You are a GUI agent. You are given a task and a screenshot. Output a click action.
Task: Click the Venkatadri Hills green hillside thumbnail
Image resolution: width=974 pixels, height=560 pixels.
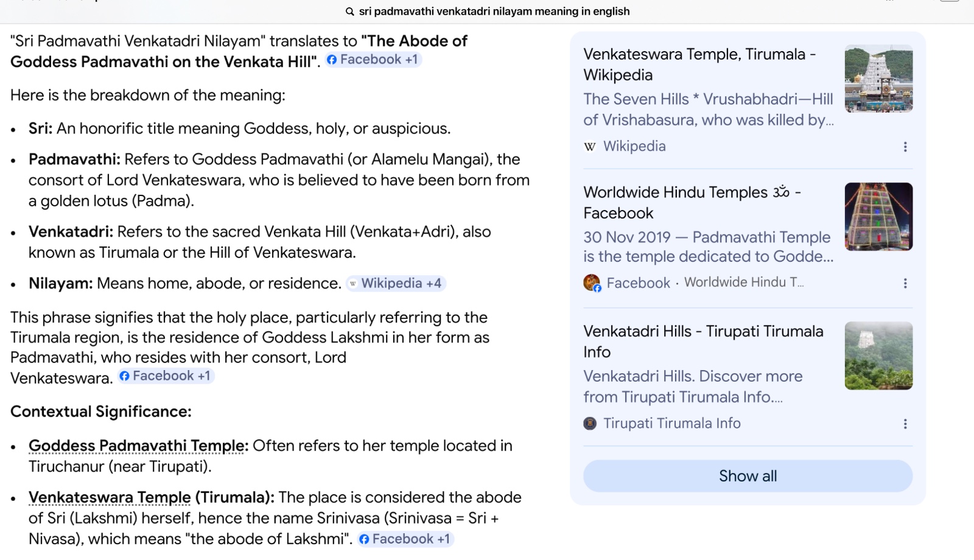coord(878,355)
